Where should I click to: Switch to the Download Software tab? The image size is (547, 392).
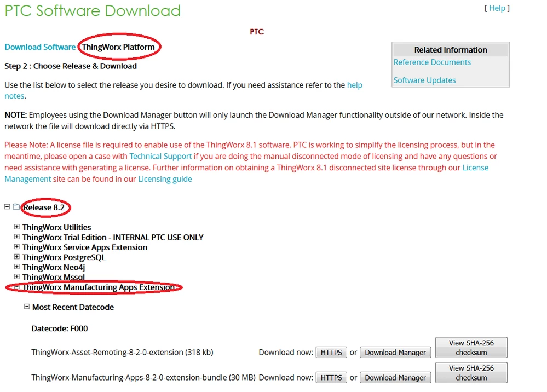[40, 47]
